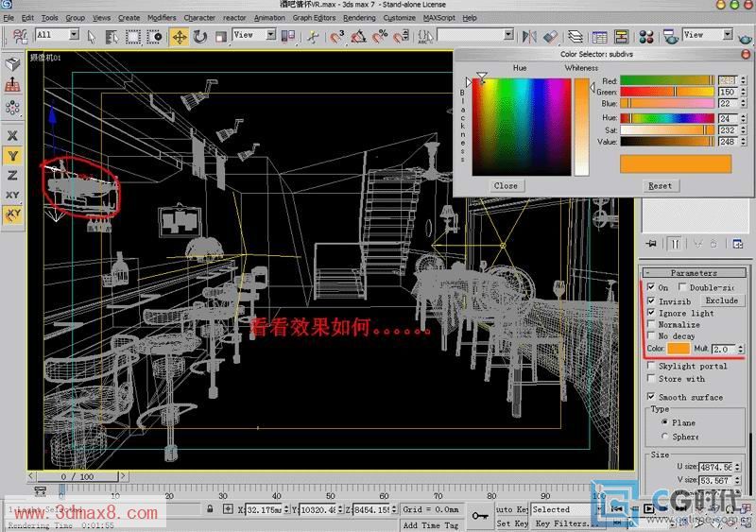Select the Plane type radio button

tap(665, 422)
